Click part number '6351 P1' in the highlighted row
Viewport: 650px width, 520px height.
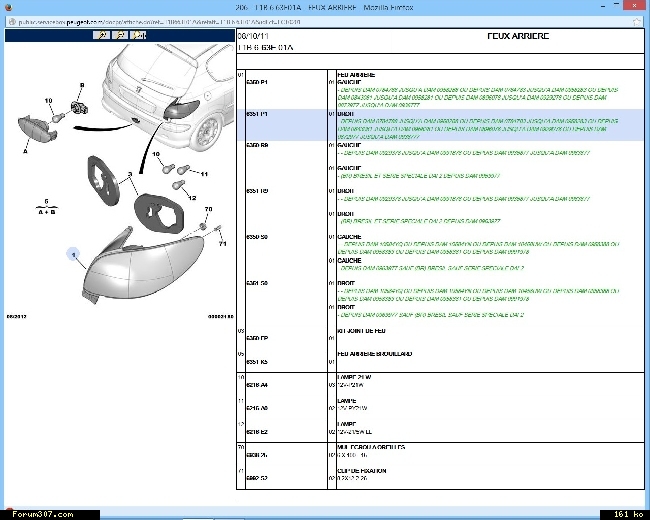coord(257,114)
